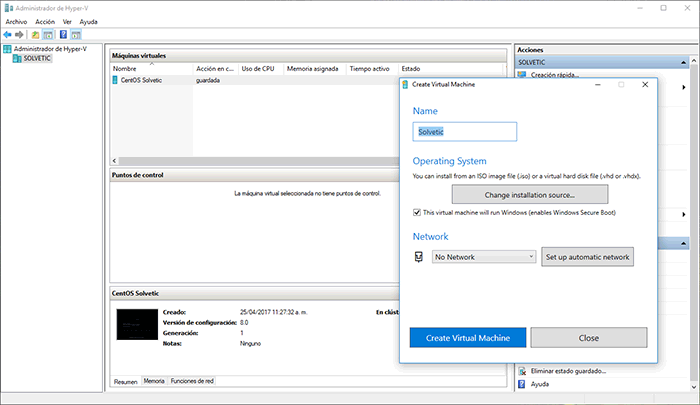
Task: Click Change installation source button
Action: (530, 195)
